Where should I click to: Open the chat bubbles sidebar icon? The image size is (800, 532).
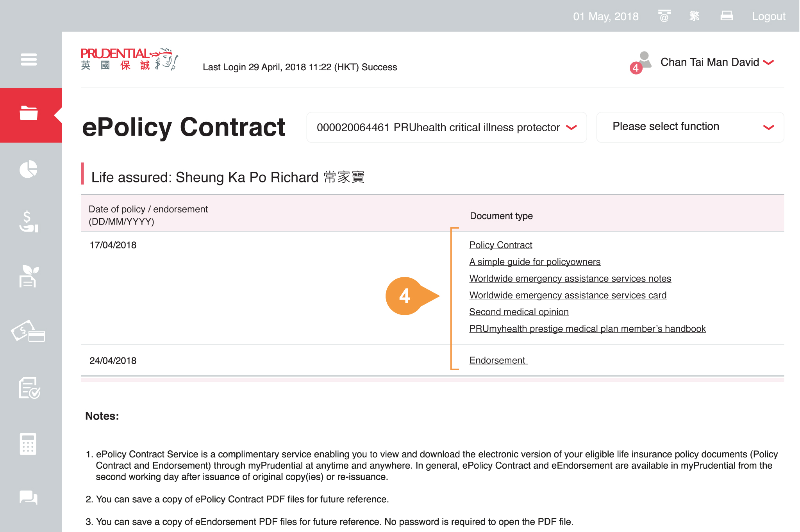(x=29, y=497)
